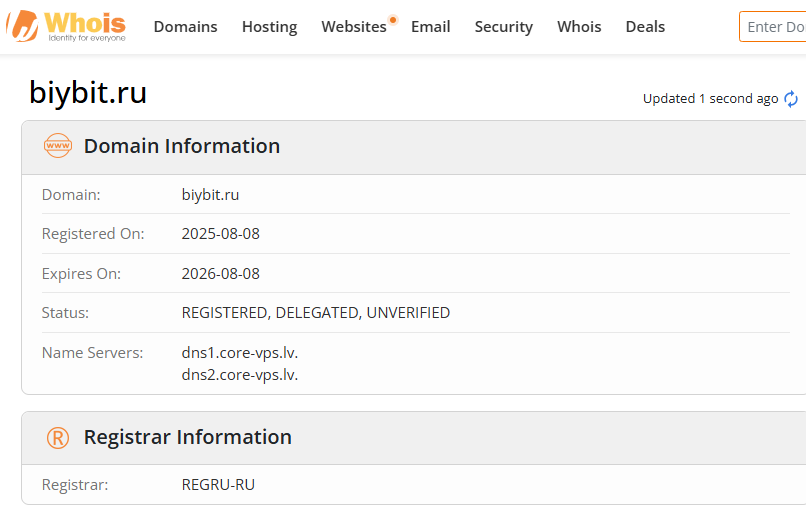Open the Security menu
Image resolution: width=806 pixels, height=513 pixels.
503,27
